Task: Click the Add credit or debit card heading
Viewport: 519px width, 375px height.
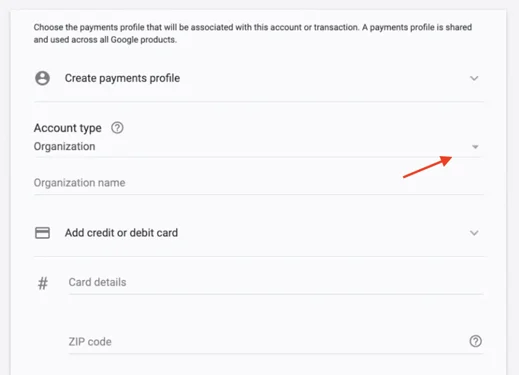Action: click(121, 233)
